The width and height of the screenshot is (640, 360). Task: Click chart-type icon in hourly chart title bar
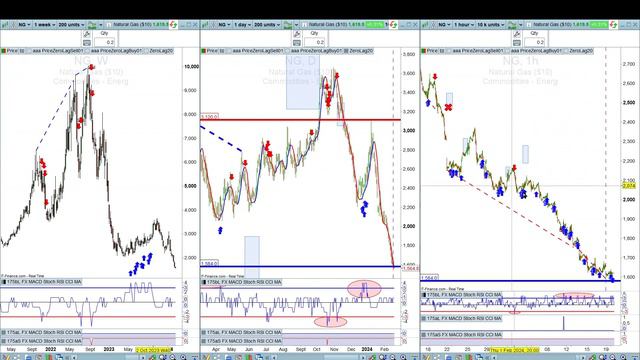(425, 25)
